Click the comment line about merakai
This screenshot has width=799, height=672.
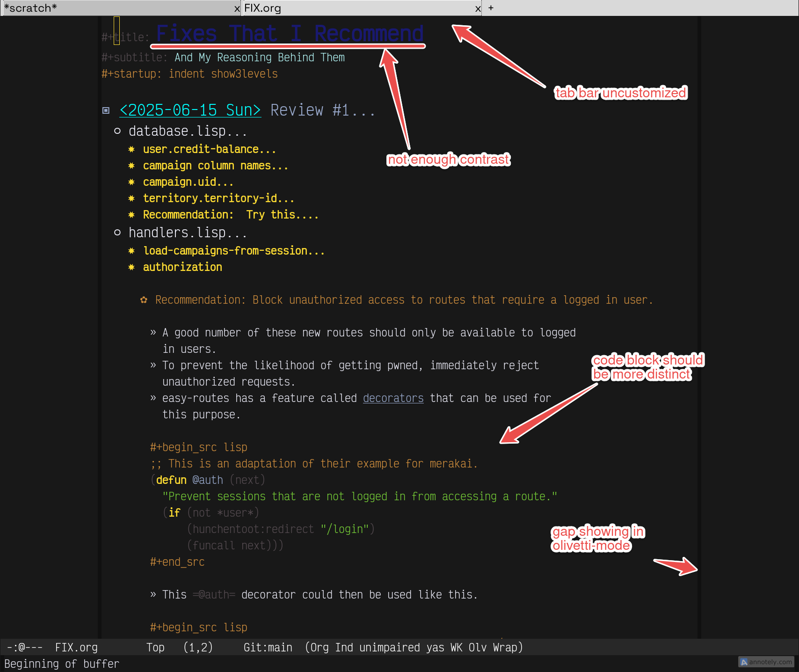(314, 464)
